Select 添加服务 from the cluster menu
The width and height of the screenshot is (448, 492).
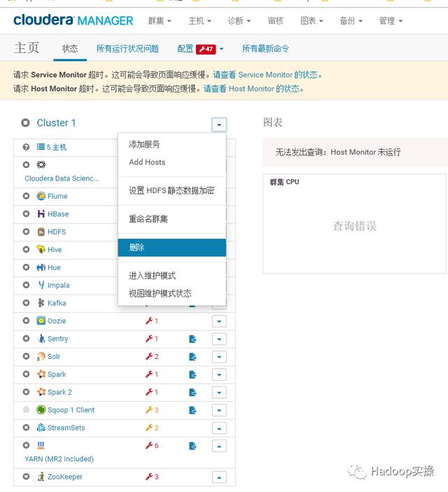(x=172, y=144)
